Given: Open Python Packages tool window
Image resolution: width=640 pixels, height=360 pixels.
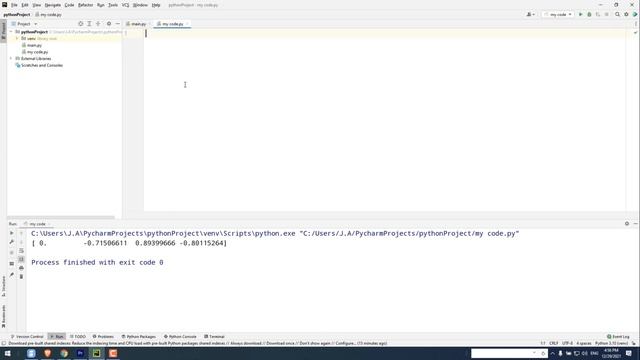Looking at the screenshot, I should click(139, 336).
